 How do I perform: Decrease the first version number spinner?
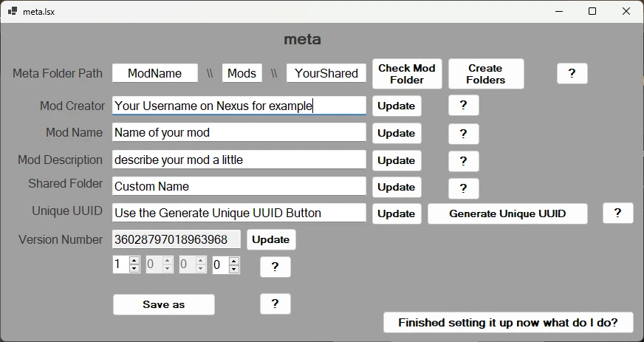(134, 269)
